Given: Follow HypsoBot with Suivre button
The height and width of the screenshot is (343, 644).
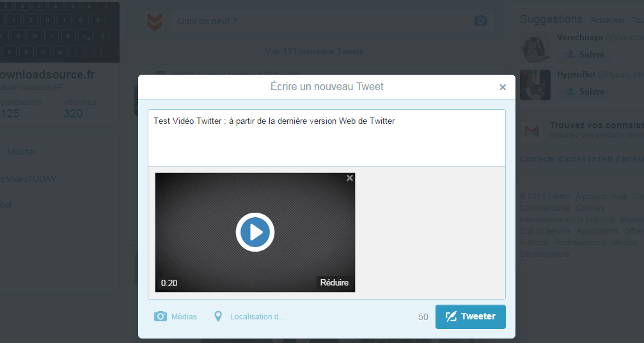Looking at the screenshot, I should [584, 91].
